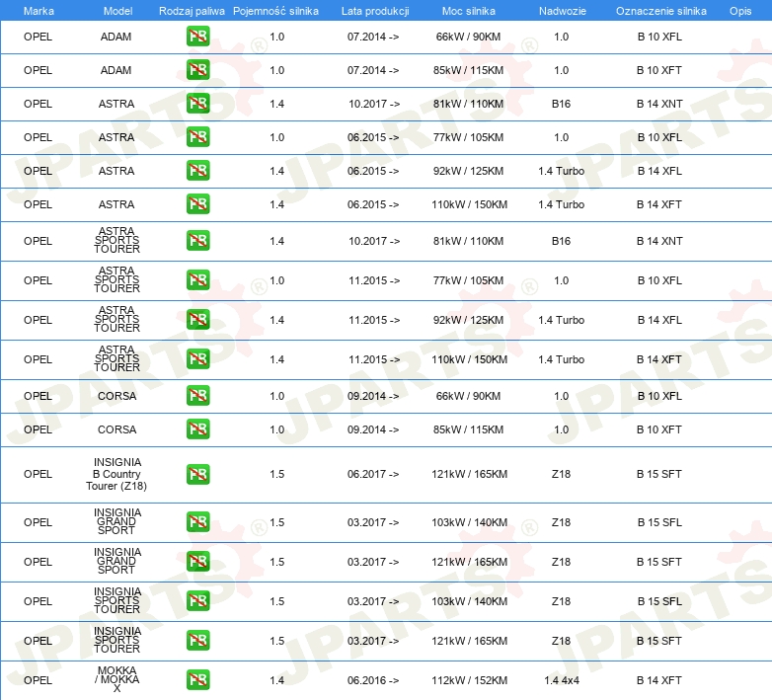Click fuel icon in Insignia B Country Tourer row
The image size is (772, 700).
pyautogui.click(x=197, y=474)
